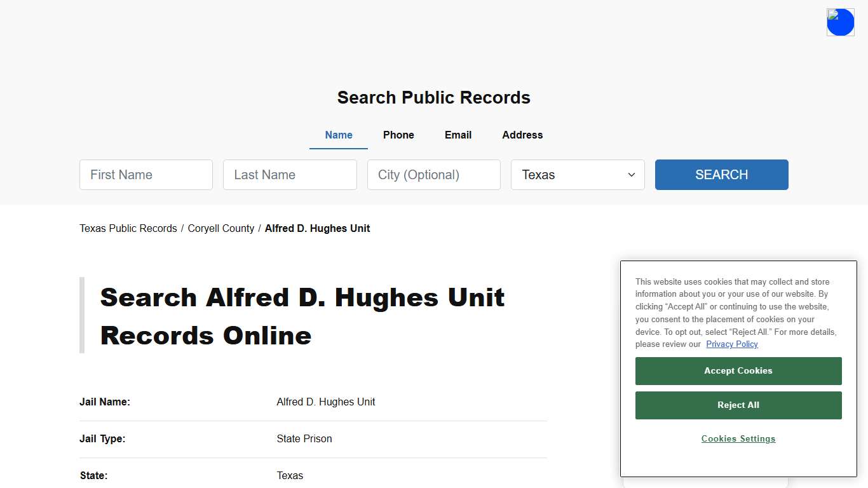
Task: Expand the Texas state dropdown
Action: point(577,175)
